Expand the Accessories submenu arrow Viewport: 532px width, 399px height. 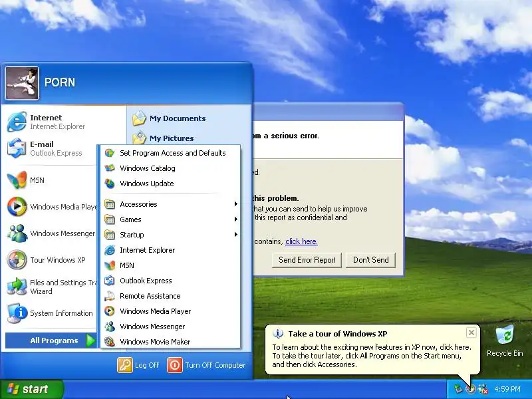click(235, 204)
